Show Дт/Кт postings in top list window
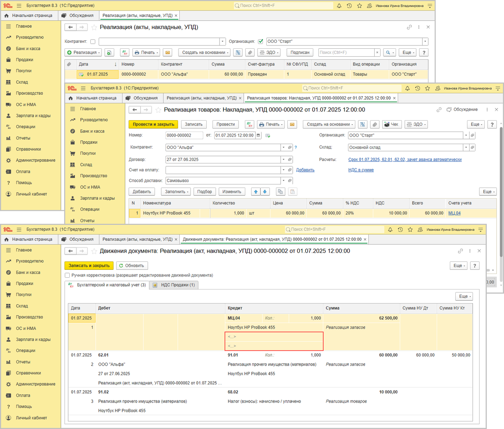504x429 pixels. [x=125, y=53]
